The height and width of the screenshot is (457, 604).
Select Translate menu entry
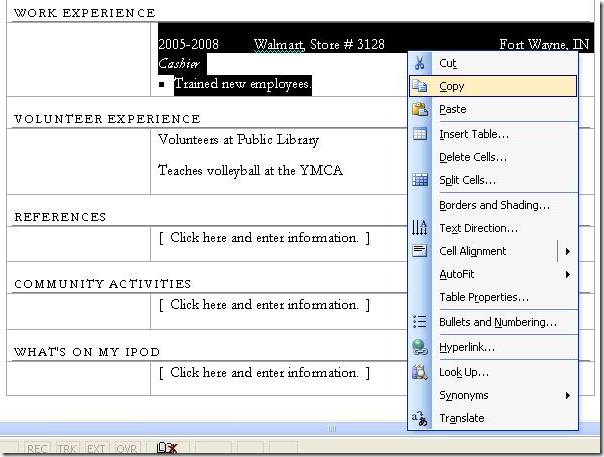click(x=493, y=418)
